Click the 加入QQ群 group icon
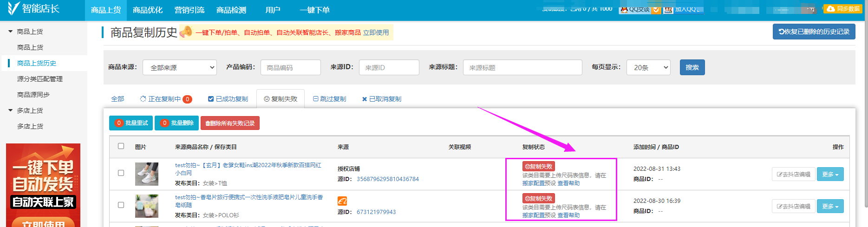Screen dimensions: 868x227 (668, 10)
